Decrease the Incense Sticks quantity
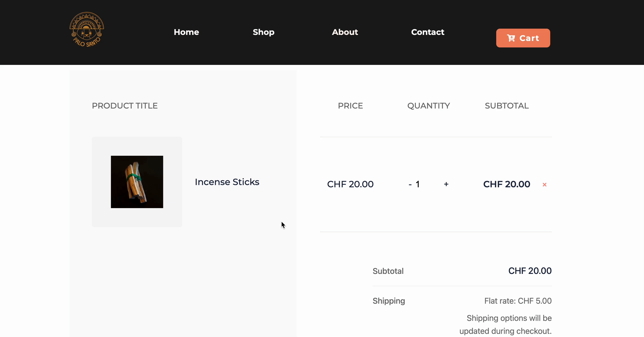This screenshot has width=644, height=337. pos(410,185)
